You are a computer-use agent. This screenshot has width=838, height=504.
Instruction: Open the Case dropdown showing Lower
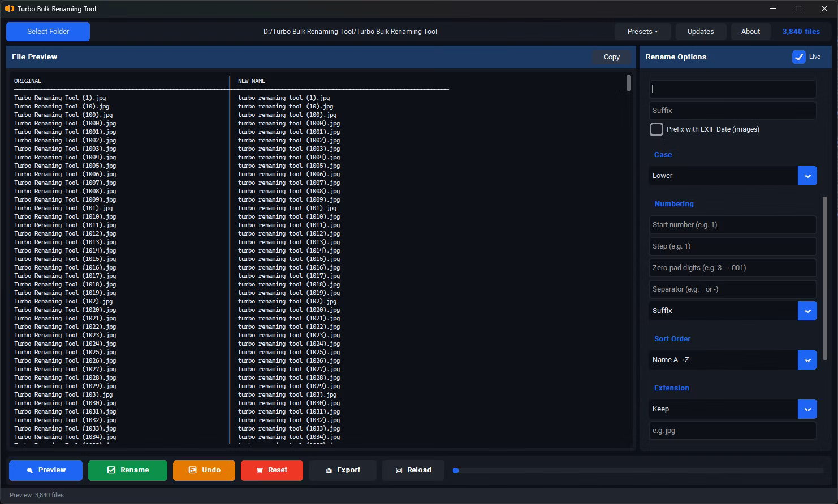(x=732, y=176)
